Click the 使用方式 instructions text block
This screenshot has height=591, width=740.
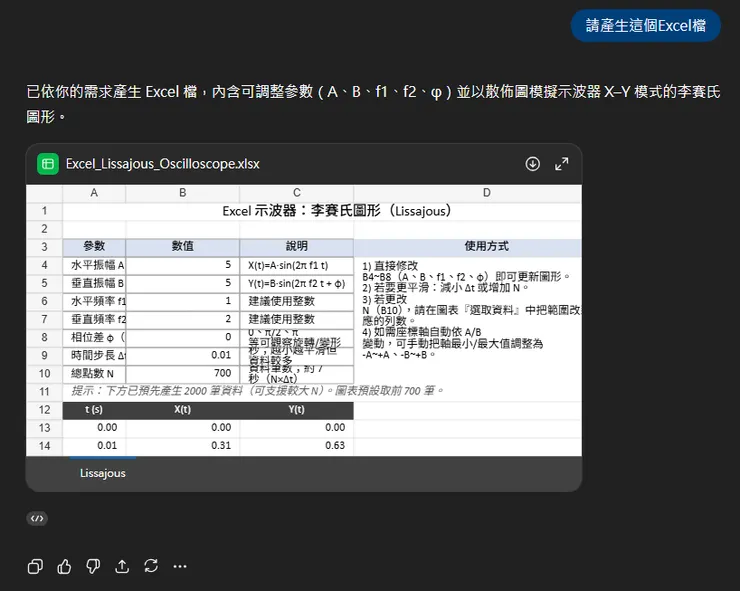click(468, 310)
